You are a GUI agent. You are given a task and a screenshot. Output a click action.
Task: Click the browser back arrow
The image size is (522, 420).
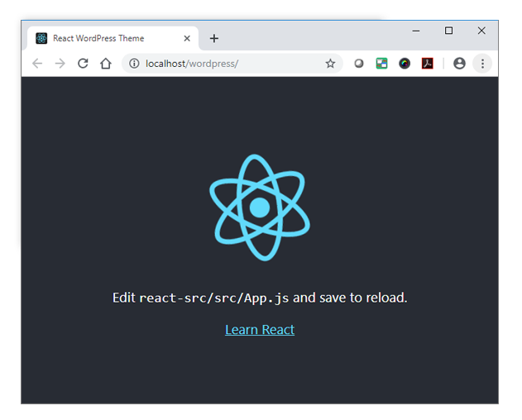point(37,63)
